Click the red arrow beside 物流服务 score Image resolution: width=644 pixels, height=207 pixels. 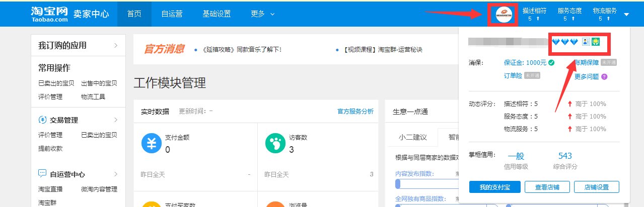569,129
